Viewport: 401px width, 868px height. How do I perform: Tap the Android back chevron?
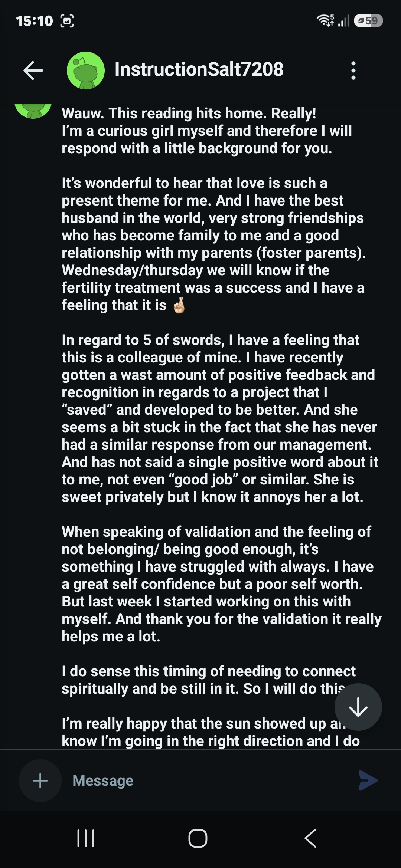click(310, 838)
